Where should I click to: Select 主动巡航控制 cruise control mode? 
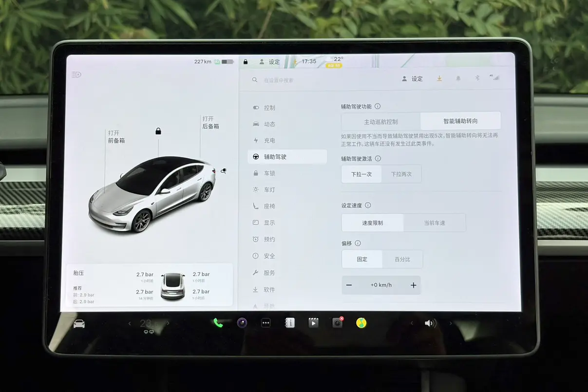(381, 121)
